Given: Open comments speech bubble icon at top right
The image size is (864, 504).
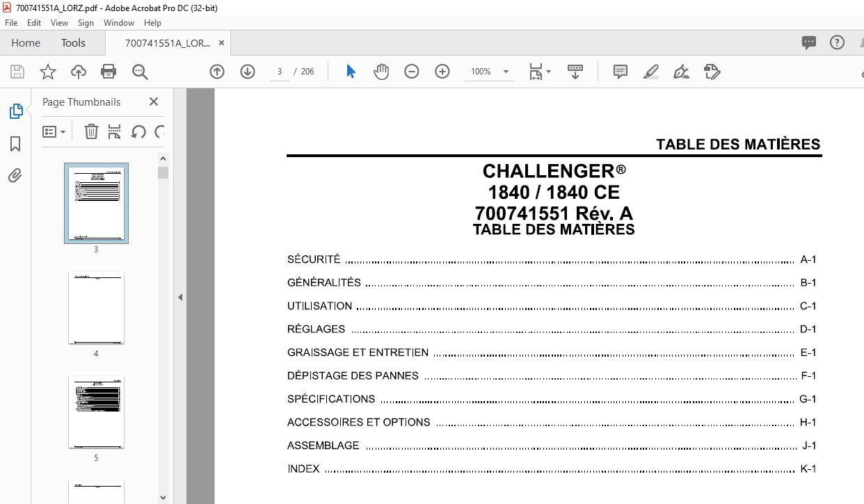Looking at the screenshot, I should click(x=809, y=42).
